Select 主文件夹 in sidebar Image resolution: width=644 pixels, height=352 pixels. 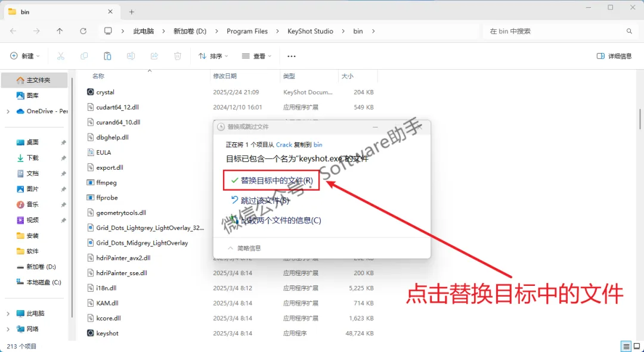35,80
